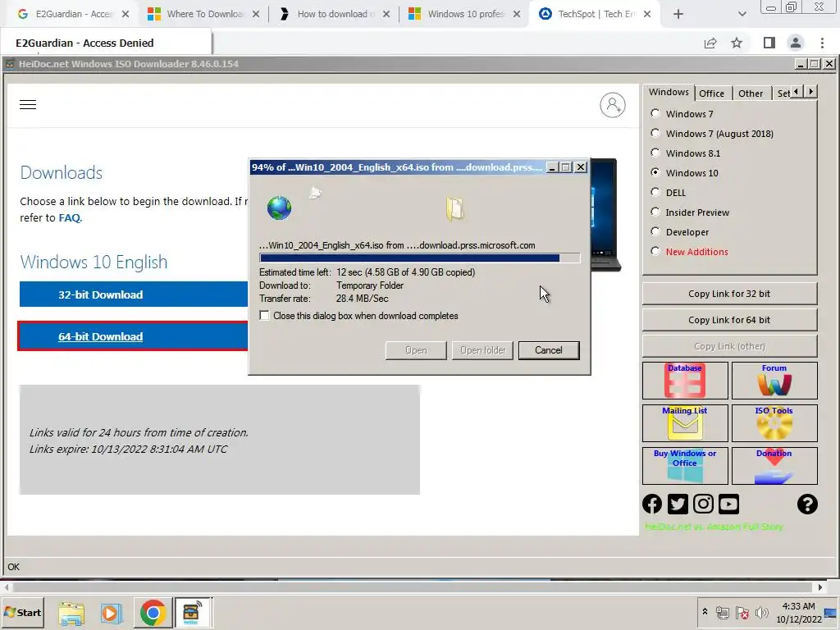Open the Forum tile
Image resolution: width=840 pixels, height=630 pixels.
774,381
